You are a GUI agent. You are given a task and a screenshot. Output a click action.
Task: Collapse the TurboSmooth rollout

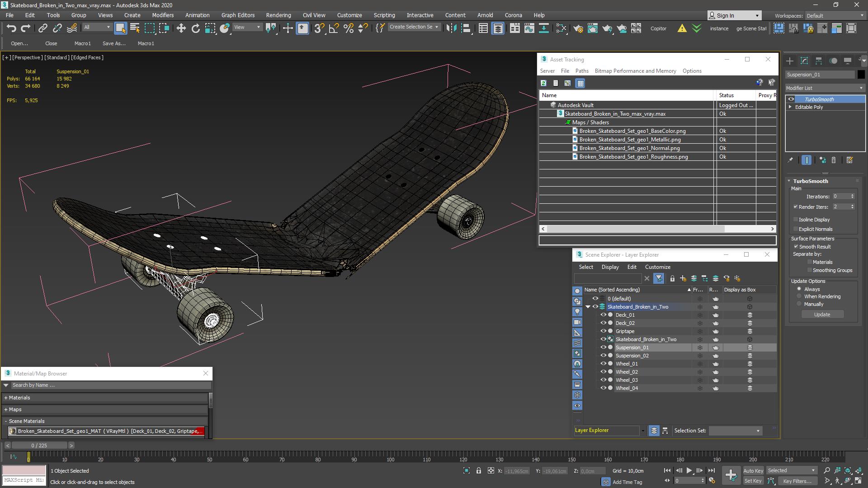click(789, 181)
